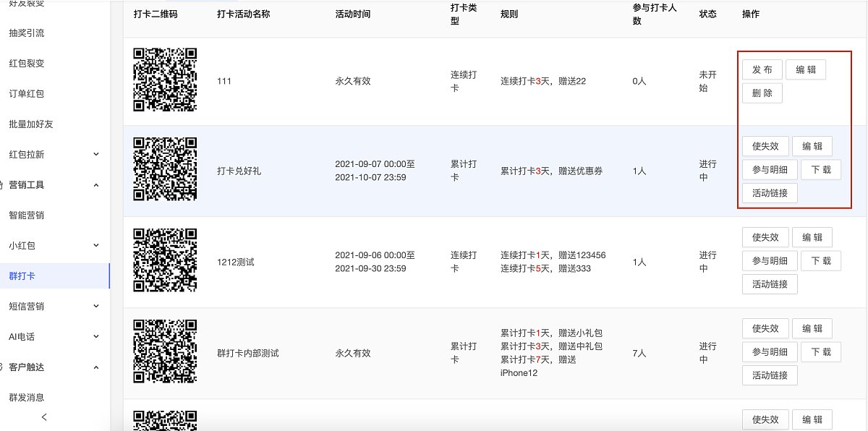Screen dimensions: 868x431
Task: Click 下载 for 打卡兑好礼
Action: (x=821, y=170)
